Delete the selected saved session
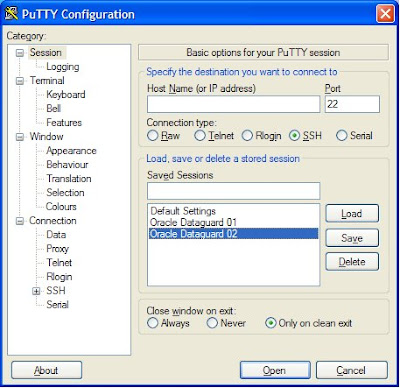 coord(352,262)
